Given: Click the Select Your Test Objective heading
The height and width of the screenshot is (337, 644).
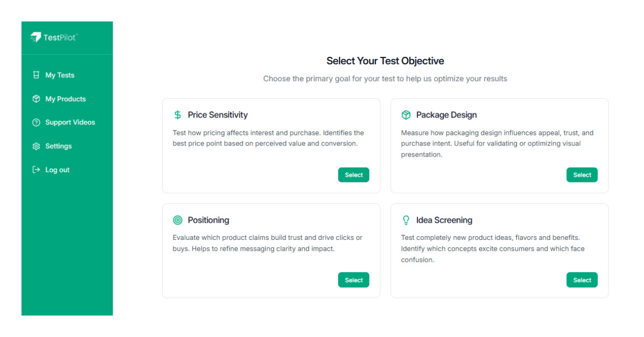Looking at the screenshot, I should tap(385, 61).
